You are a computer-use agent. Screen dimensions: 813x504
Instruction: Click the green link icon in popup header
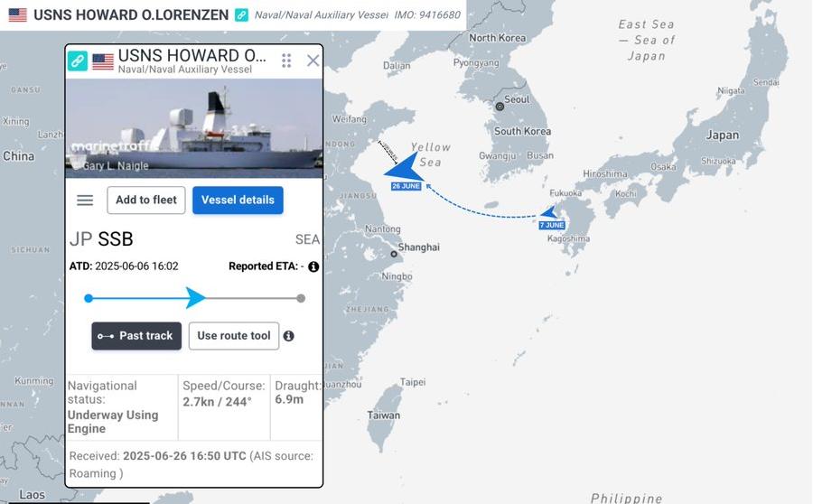coord(78,61)
